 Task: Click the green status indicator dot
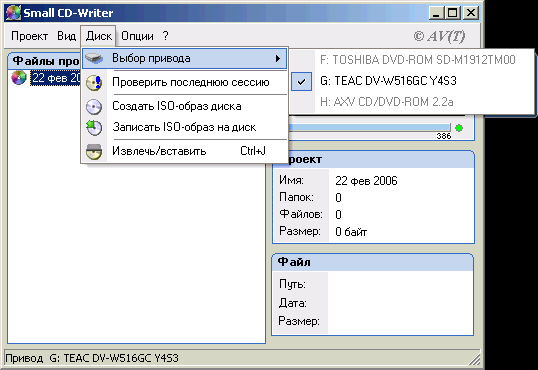459,128
